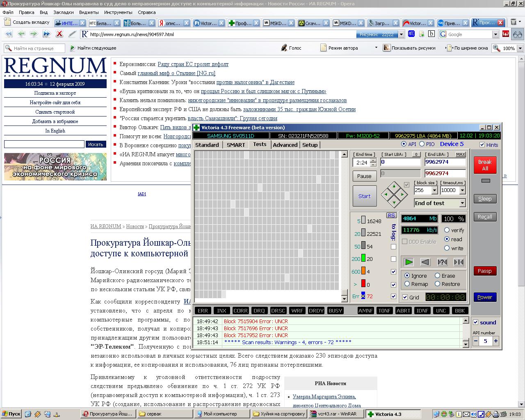This screenshot has width=525, height=420.
Task: Click the RS reset statistics button
Action: (391, 215)
